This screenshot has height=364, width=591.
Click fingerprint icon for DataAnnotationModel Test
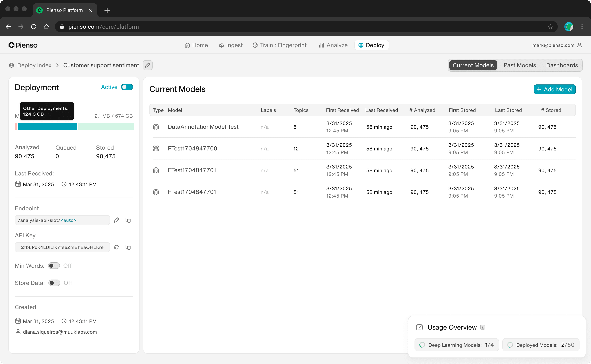pos(156,127)
